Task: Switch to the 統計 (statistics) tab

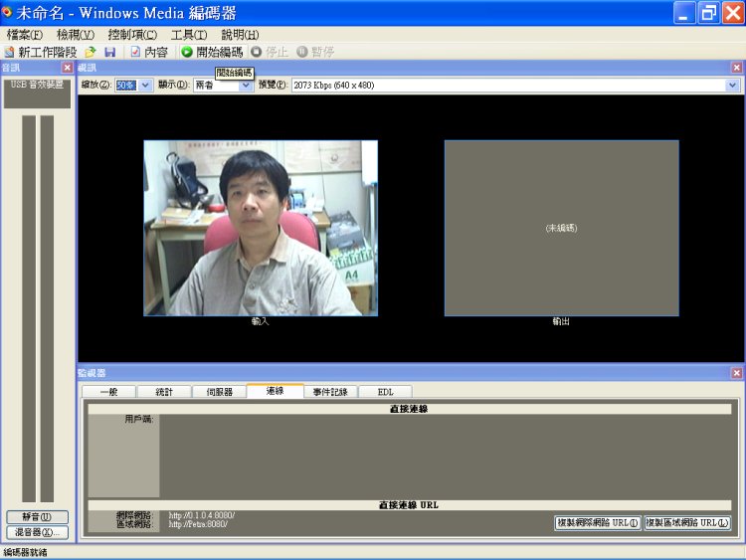Action: (x=163, y=392)
